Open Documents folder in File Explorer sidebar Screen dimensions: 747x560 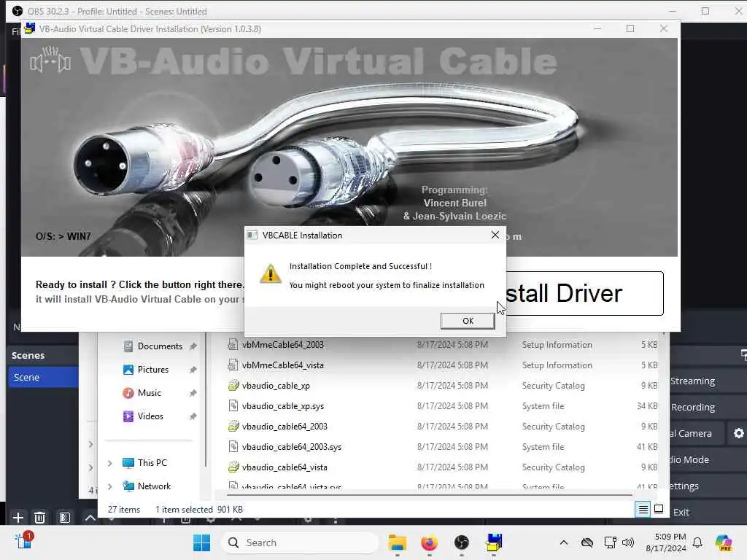pyautogui.click(x=160, y=346)
